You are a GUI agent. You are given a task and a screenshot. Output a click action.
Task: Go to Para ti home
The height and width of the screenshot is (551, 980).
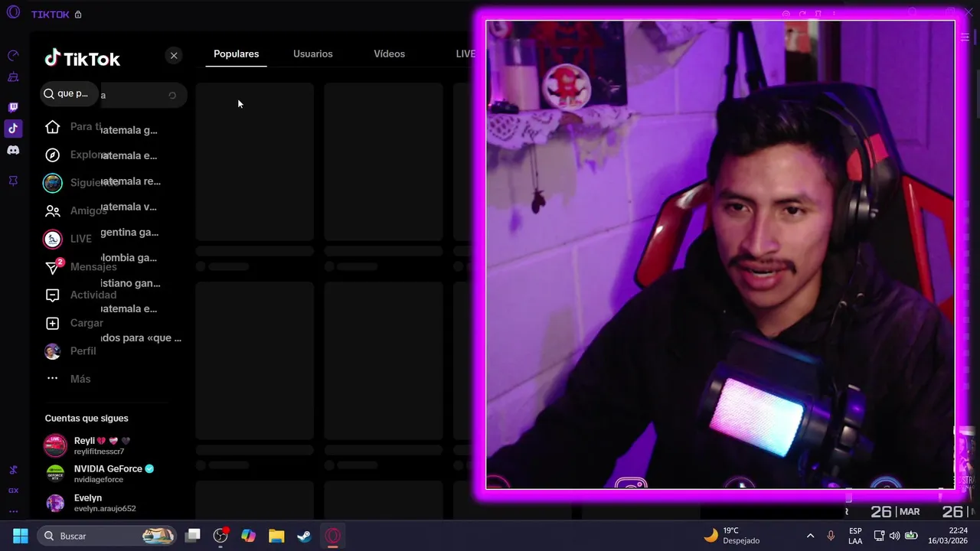click(72, 127)
